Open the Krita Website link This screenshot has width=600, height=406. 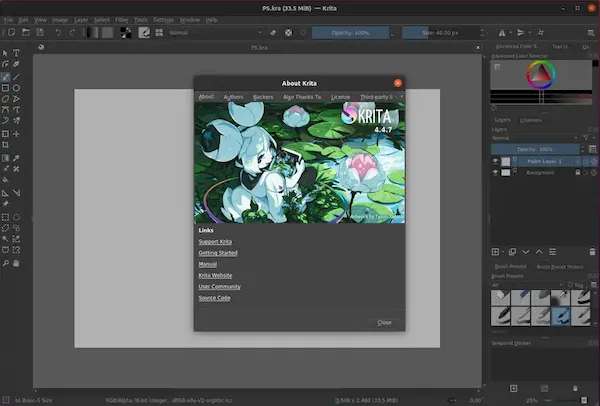tap(215, 276)
